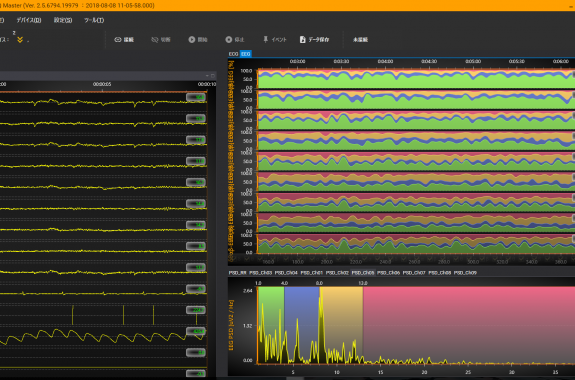575x380 pixels.
Task: Switch to the EOG tab
Action: [234, 54]
